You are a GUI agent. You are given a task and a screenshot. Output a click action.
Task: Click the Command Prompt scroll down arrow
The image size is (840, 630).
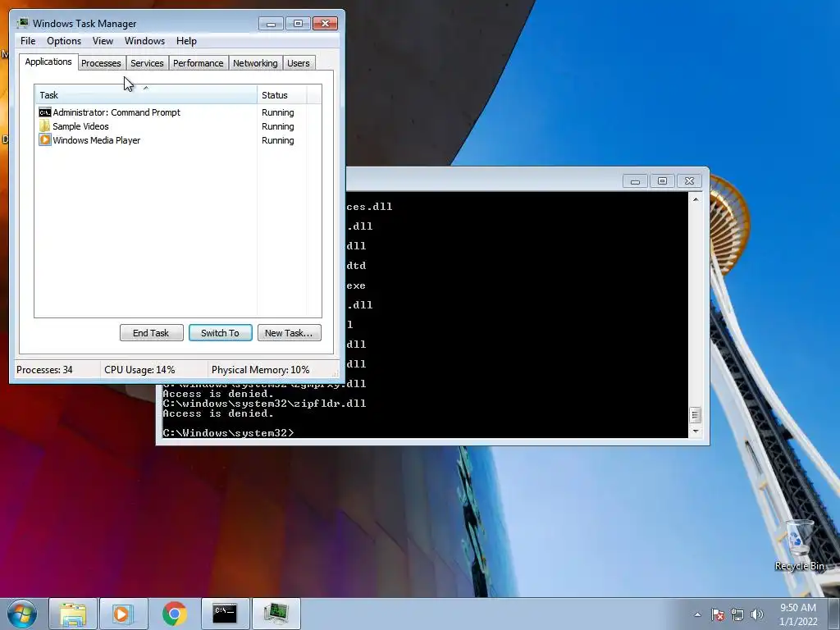coord(696,431)
